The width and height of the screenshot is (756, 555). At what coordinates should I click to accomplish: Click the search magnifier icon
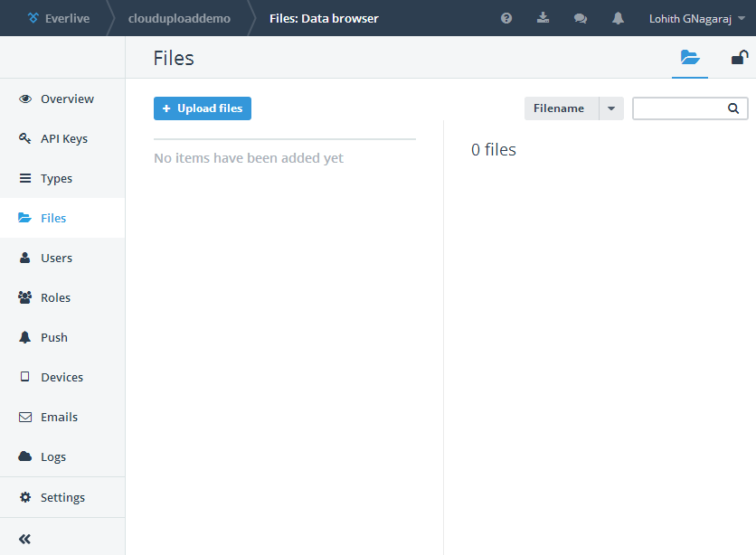[x=733, y=108]
